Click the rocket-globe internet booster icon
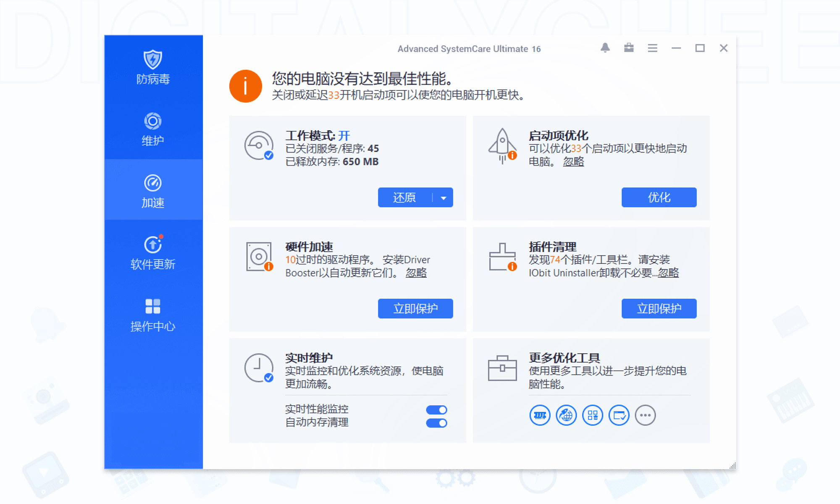Viewport: 840px width, 504px height. coord(566,415)
